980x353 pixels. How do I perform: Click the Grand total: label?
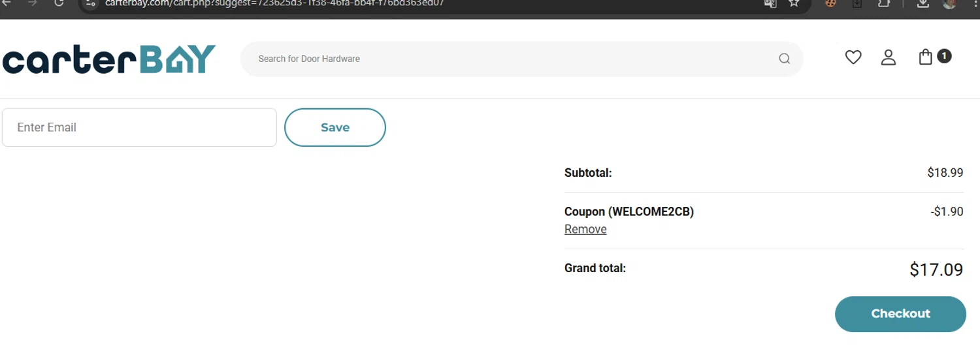595,268
